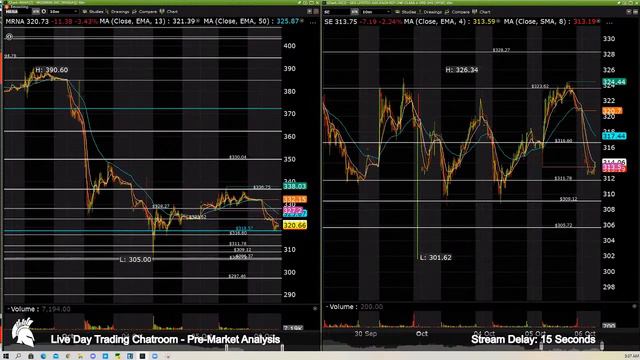Click the taskbar clock in system tray
This screenshot has height=360, width=640.
(631, 356)
